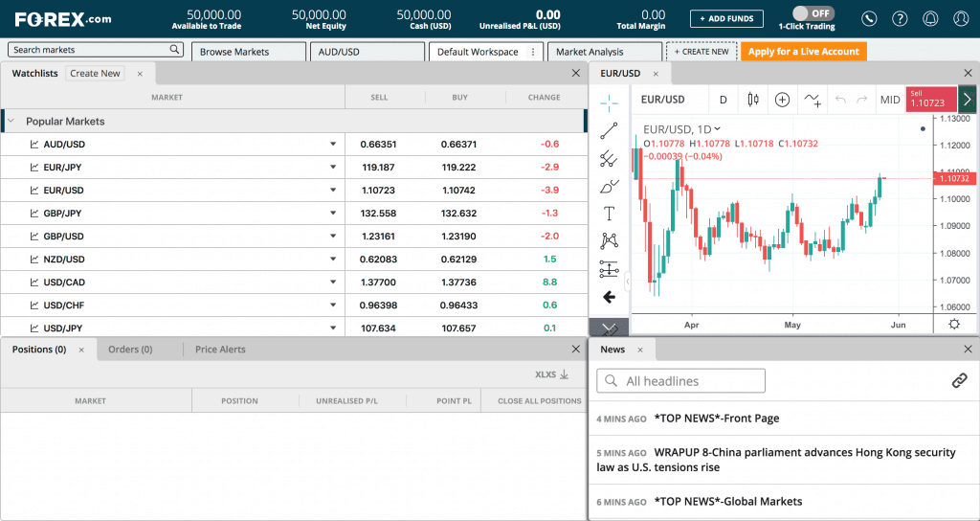Select the trend line drawing tool

point(609,131)
